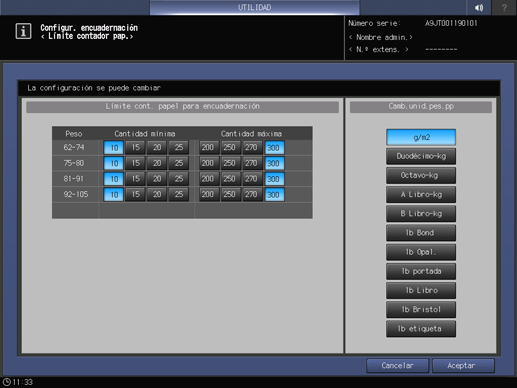Select minimum 20 for weight 62-74

tap(157, 147)
